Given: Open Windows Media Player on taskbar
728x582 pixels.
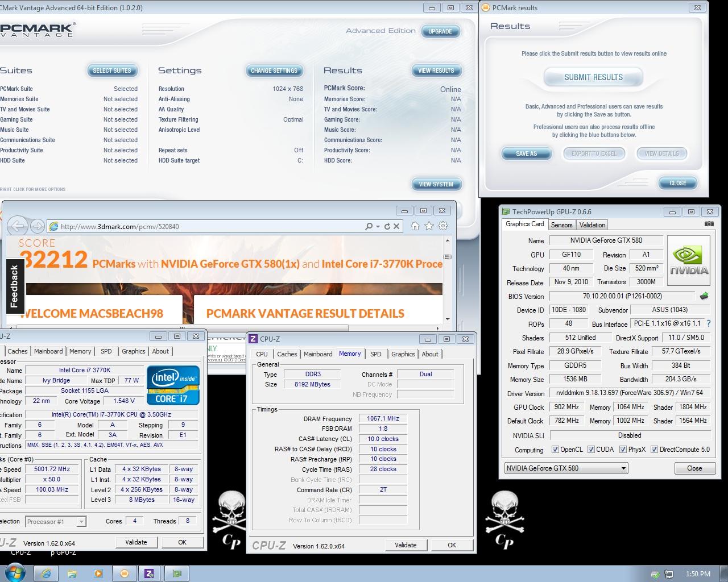Looking at the screenshot, I should tap(98, 573).
